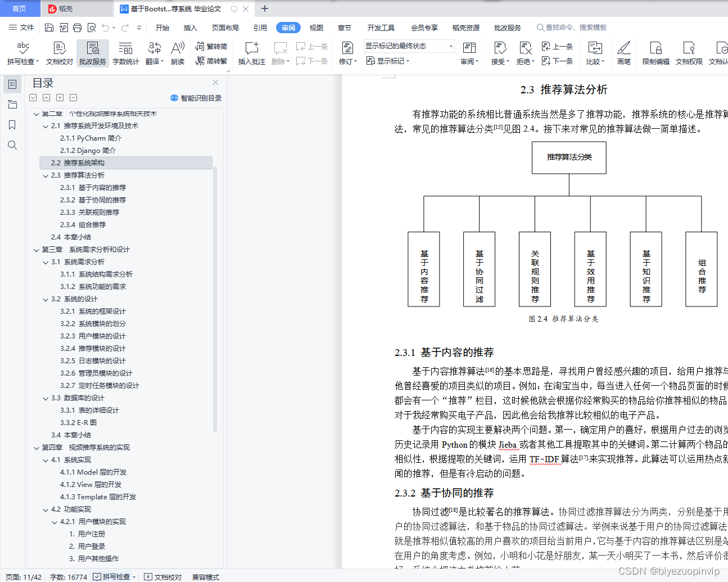Click the plus box to promote outline level
Viewport: 728px width, 582px height.
(60, 98)
